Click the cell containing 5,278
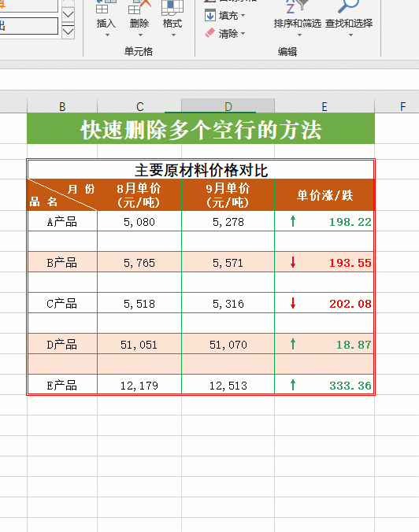 tap(228, 222)
